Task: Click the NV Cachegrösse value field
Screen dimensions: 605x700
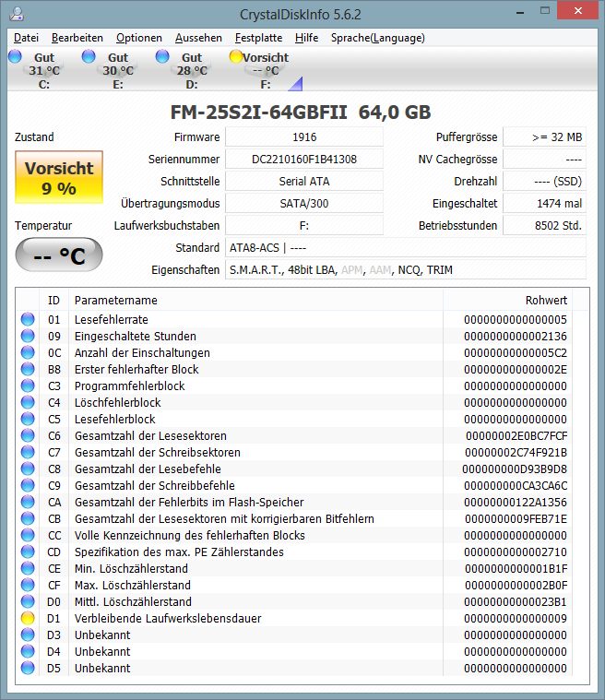Action: 544,160
